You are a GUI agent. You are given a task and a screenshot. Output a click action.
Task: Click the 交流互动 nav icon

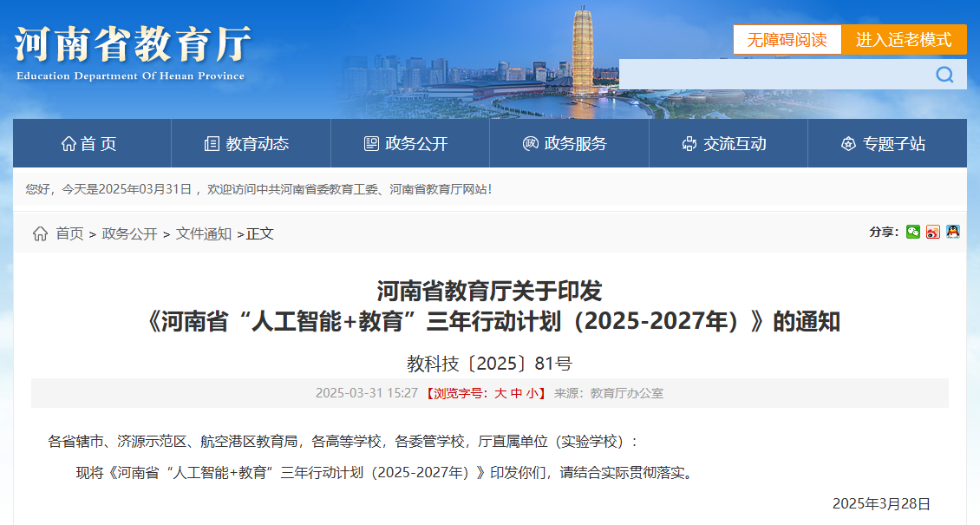coord(689,144)
